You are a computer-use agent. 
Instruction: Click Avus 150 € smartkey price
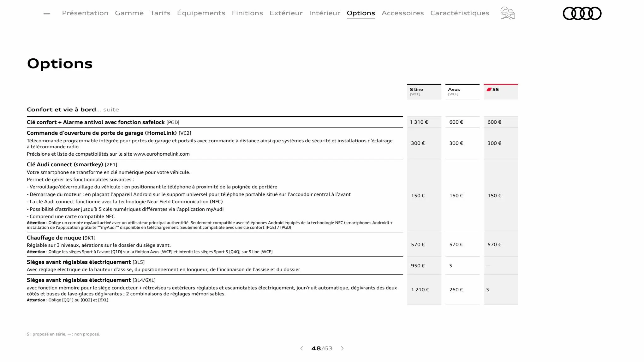click(x=456, y=196)
